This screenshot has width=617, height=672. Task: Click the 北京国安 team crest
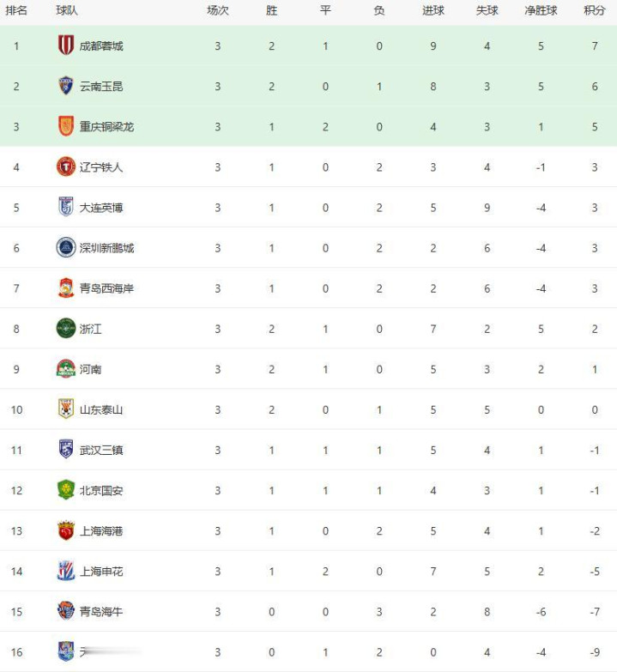(x=66, y=490)
